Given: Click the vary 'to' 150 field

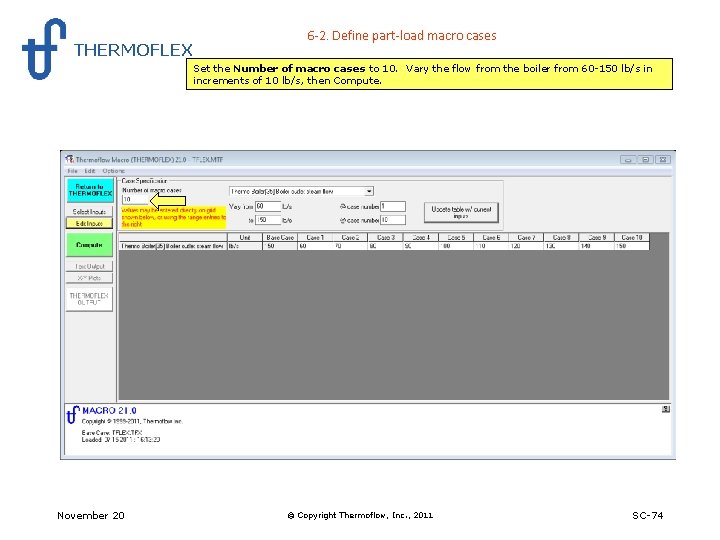Looking at the screenshot, I should click(x=268, y=220).
